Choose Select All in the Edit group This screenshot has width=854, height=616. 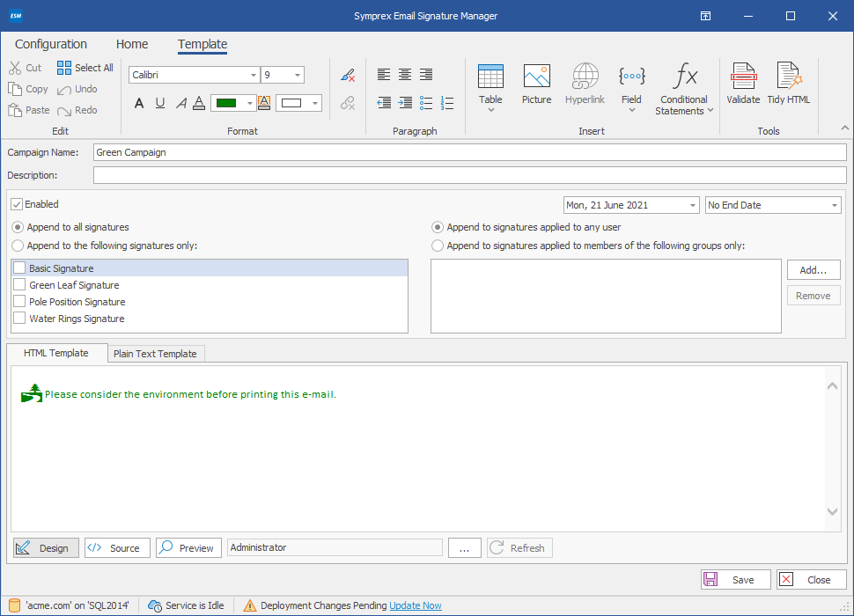click(x=85, y=68)
